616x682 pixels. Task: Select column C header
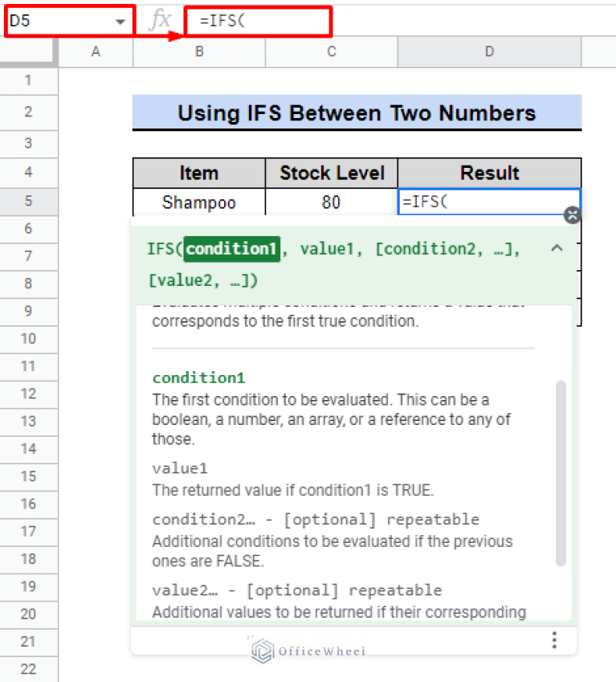pyautogui.click(x=331, y=51)
